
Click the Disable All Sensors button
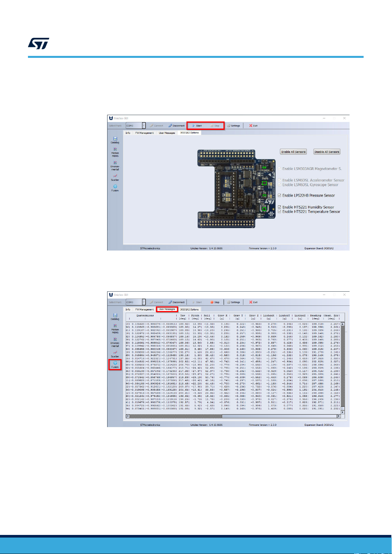(327, 152)
